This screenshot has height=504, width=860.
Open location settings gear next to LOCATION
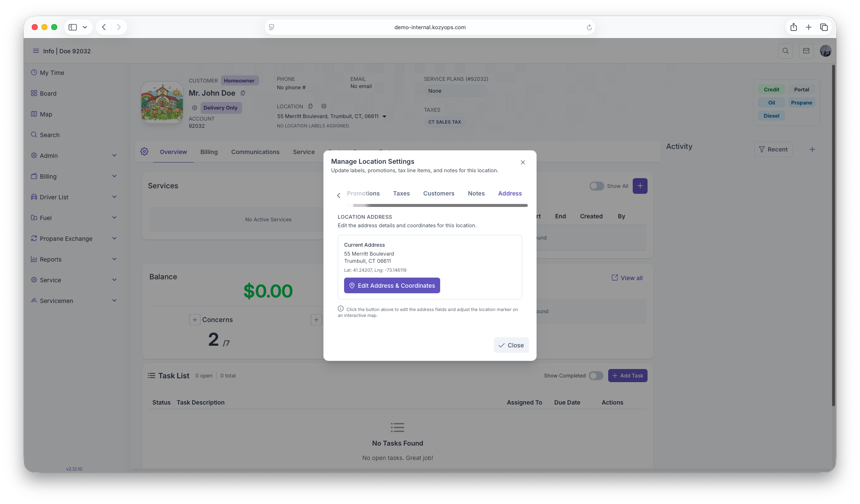[x=324, y=106]
